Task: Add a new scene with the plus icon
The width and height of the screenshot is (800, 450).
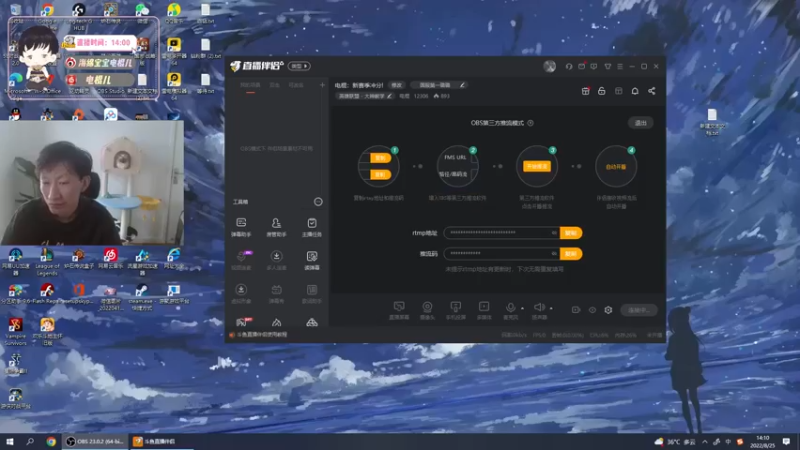Action: pos(322,85)
